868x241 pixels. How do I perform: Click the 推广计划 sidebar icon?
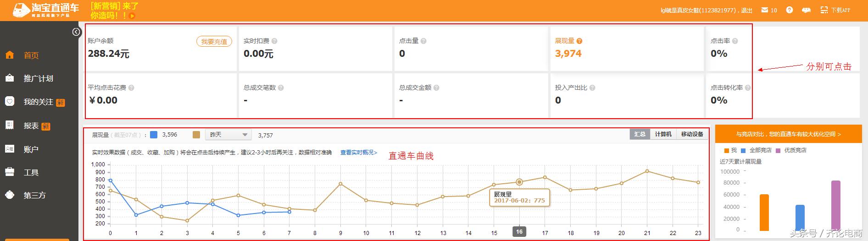[10, 78]
